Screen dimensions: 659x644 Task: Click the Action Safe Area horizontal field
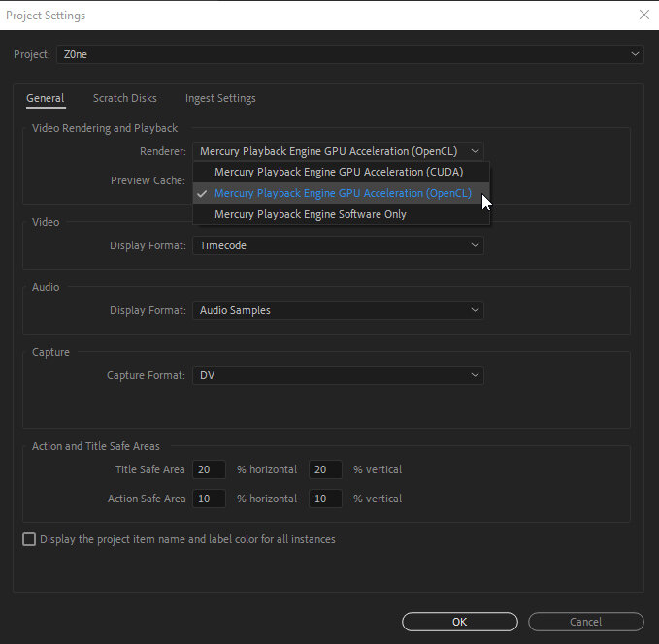pyautogui.click(x=209, y=499)
